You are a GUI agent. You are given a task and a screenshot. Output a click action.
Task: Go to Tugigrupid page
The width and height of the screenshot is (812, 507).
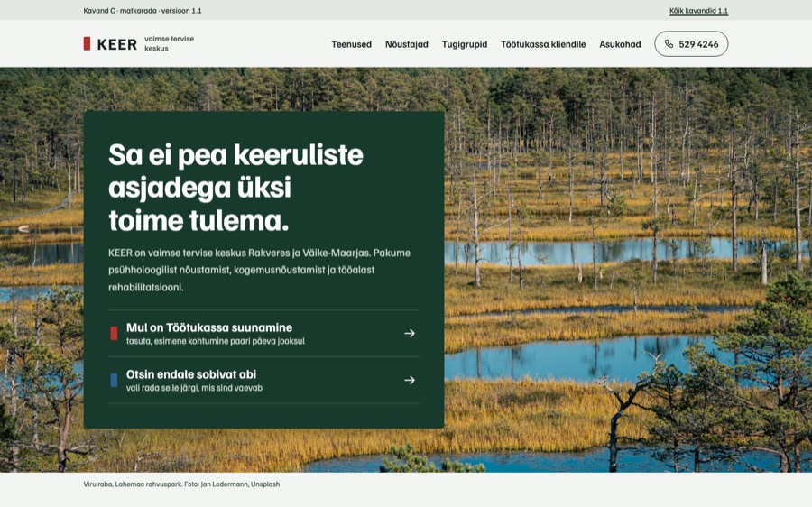pyautogui.click(x=465, y=44)
